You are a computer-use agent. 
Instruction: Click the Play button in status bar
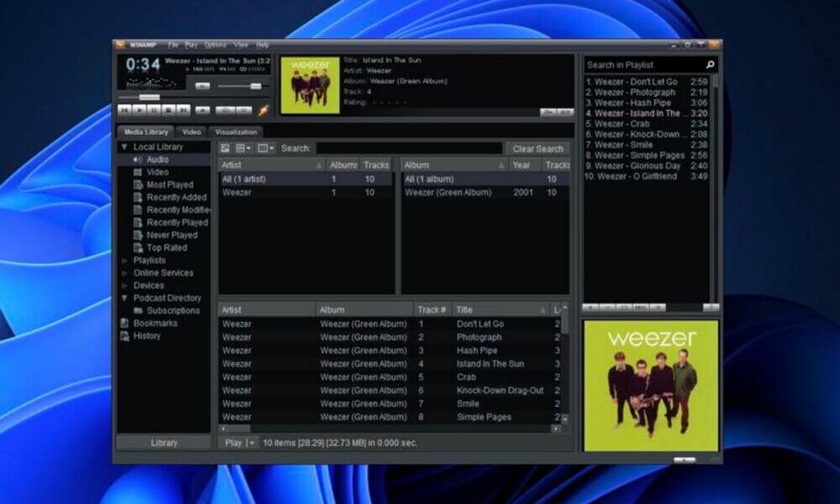(x=233, y=443)
